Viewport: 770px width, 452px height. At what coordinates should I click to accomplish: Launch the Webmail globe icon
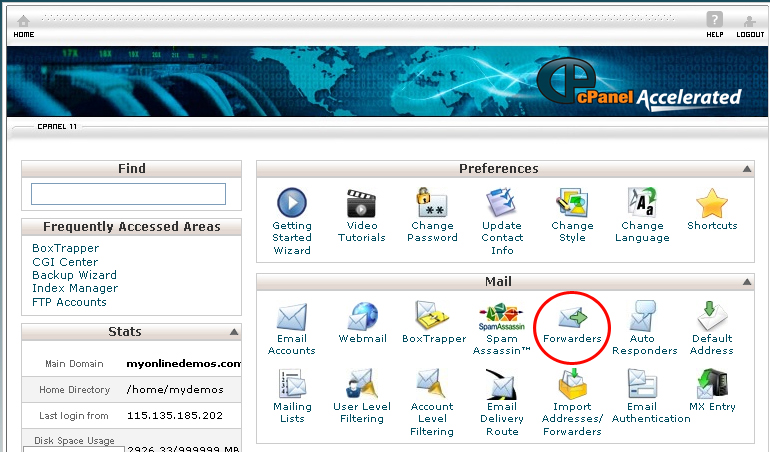click(x=362, y=315)
